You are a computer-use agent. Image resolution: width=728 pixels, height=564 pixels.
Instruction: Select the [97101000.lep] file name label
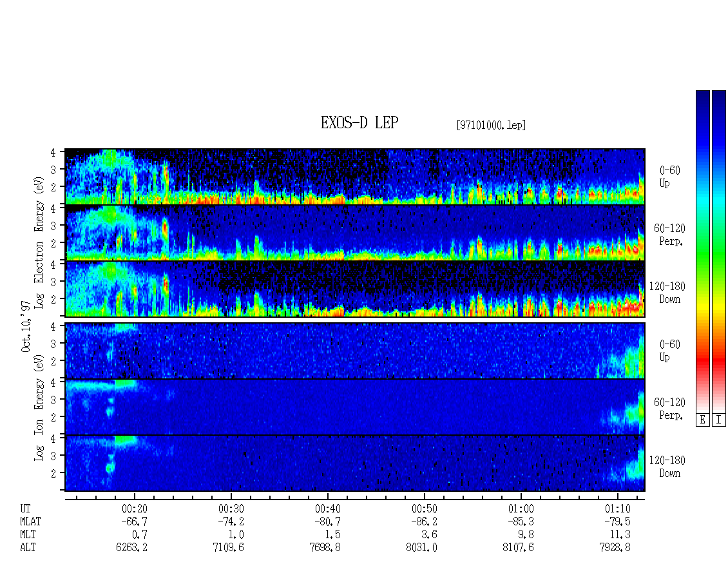click(491, 124)
